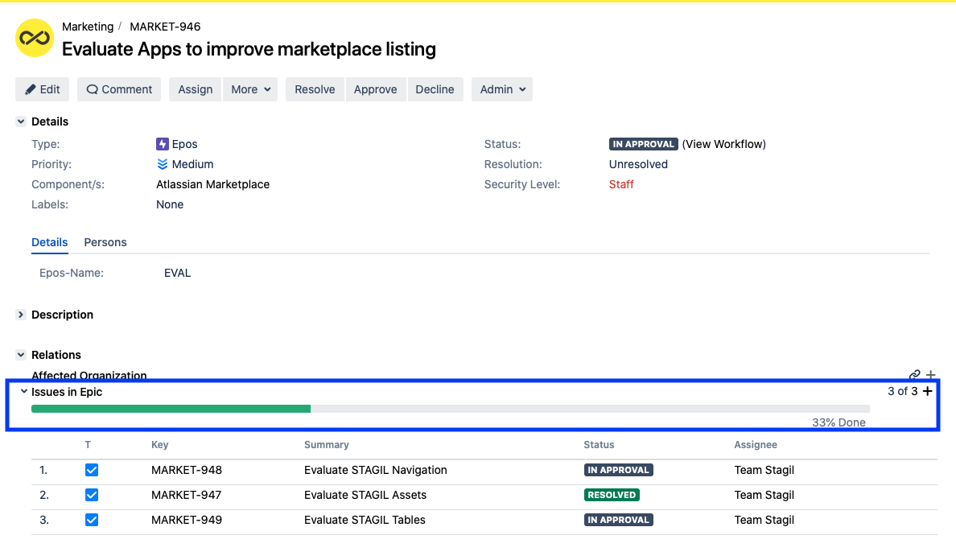This screenshot has width=956, height=560.
Task: Open Evaluate STAGIL Assets summary
Action: coord(365,496)
